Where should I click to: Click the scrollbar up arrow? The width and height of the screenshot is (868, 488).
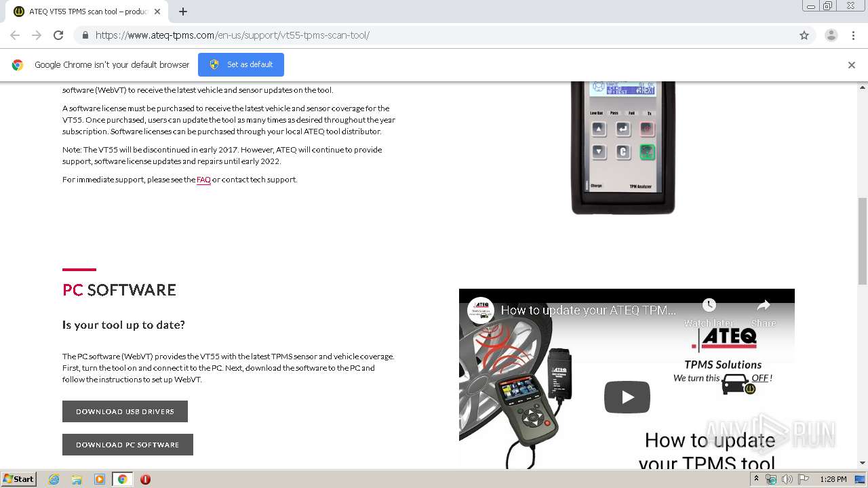863,87
